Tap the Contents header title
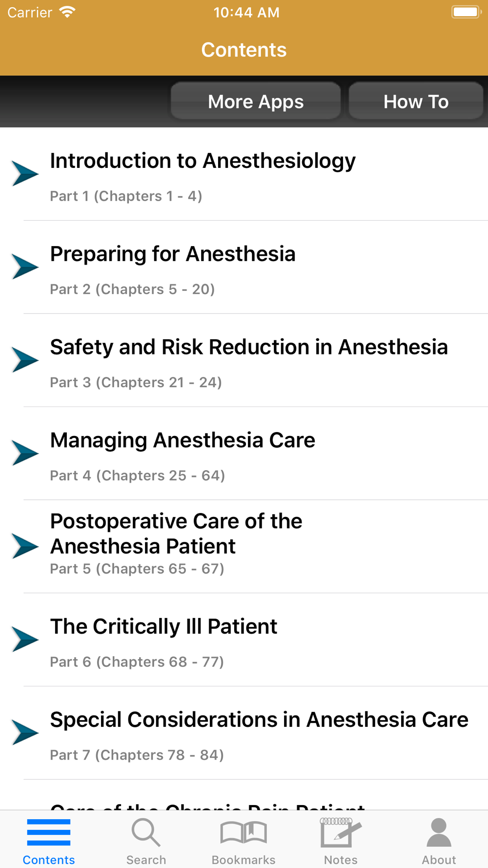This screenshot has width=488, height=868. [x=244, y=50]
